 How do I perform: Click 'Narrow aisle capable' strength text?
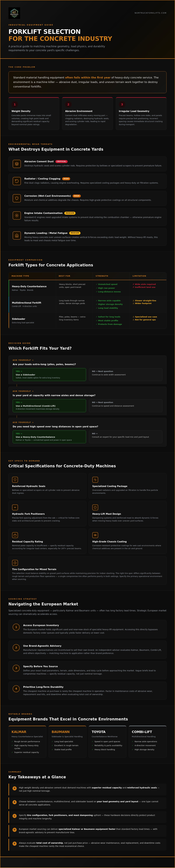coord(108,301)
